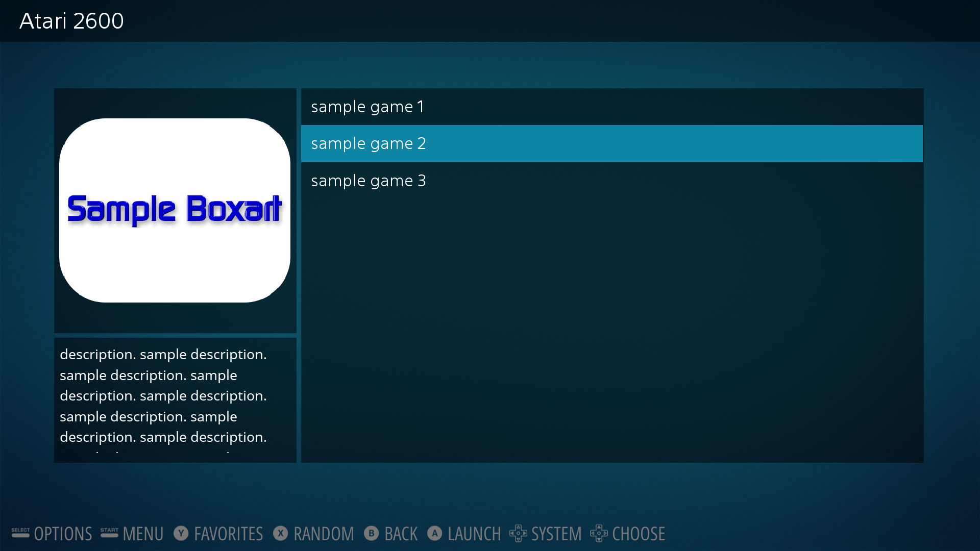980x551 pixels.
Task: Click the Start button icon for Menu
Action: pos(109,533)
